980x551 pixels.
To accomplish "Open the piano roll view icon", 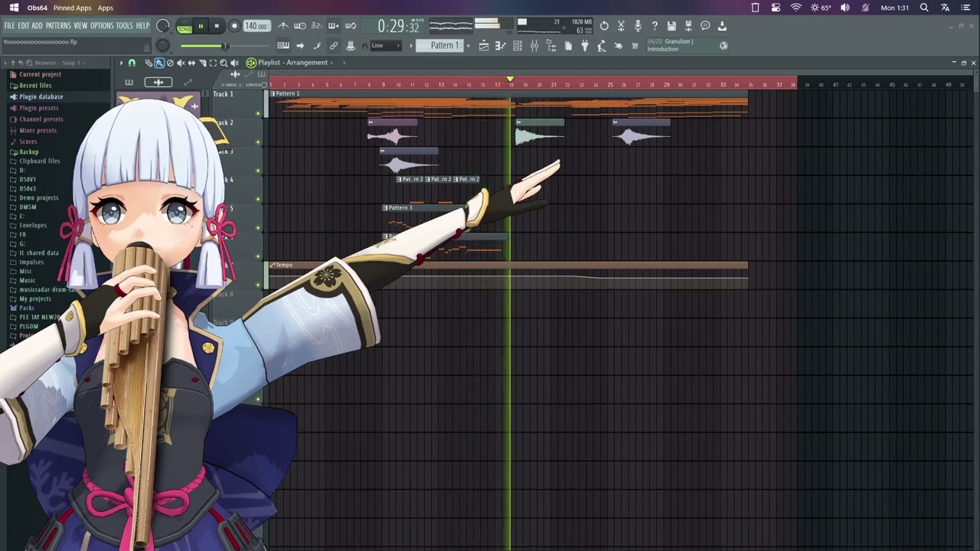I will pyautogui.click(x=501, y=46).
